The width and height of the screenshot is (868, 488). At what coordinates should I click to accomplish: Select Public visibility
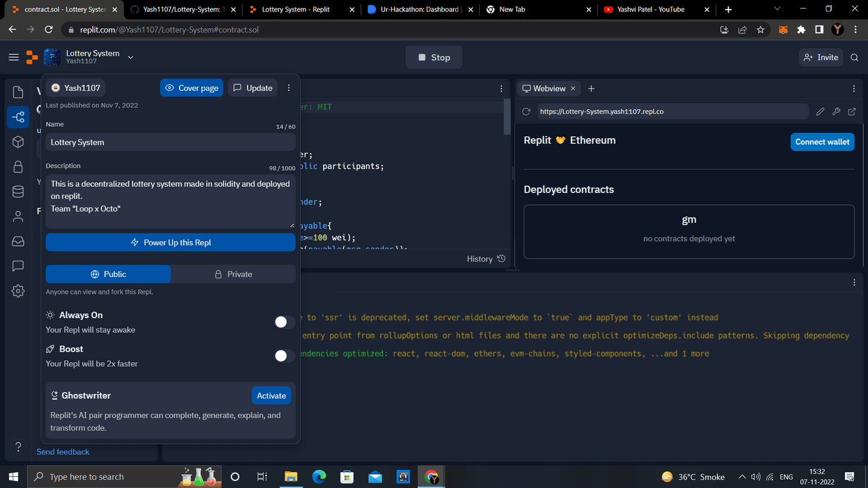(x=108, y=274)
